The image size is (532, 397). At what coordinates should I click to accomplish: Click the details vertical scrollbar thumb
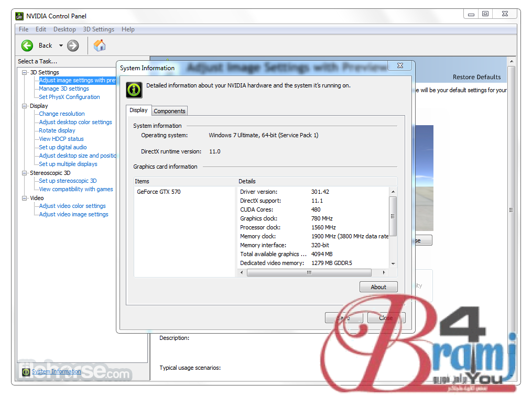pos(393,216)
